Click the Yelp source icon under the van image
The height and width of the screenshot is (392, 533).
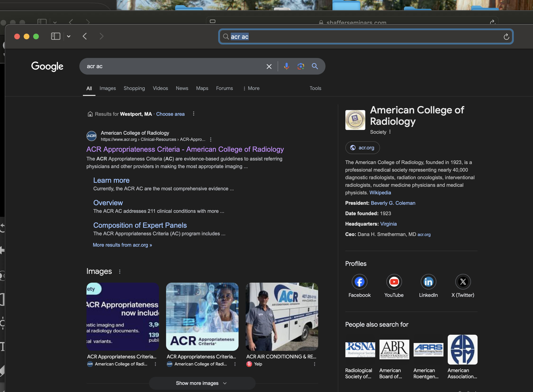pyautogui.click(x=249, y=364)
